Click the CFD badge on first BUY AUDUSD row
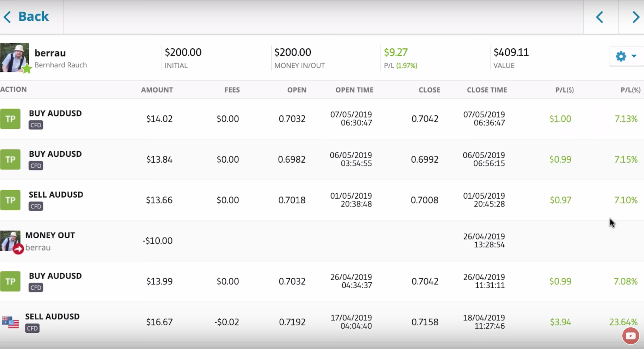This screenshot has height=349, width=644. pos(35,125)
